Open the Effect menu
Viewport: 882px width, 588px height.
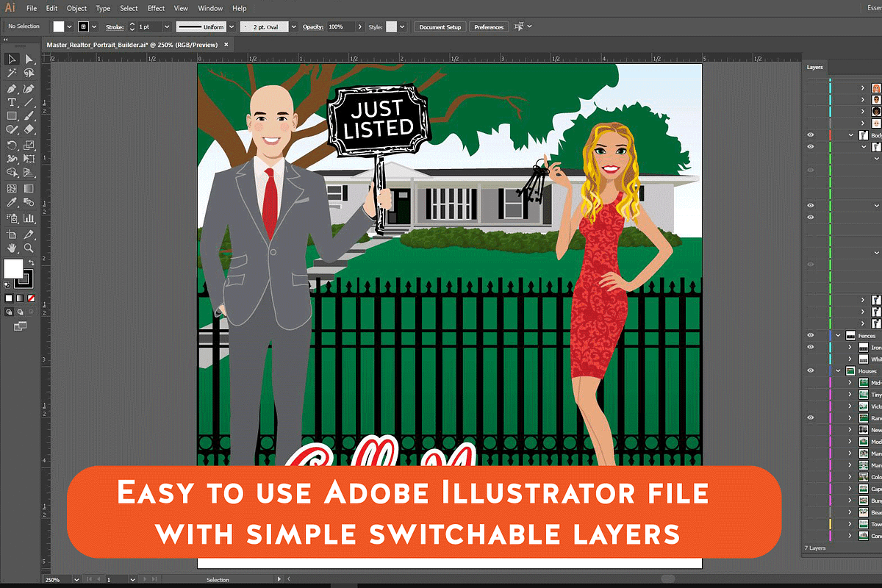coord(156,8)
